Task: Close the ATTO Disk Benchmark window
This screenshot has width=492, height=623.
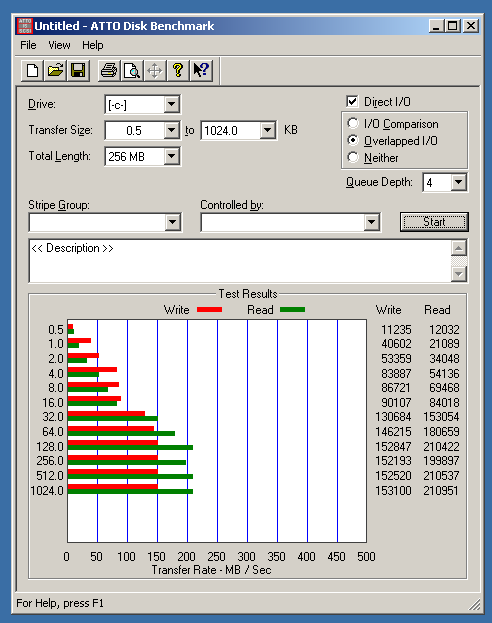Action: [x=471, y=26]
